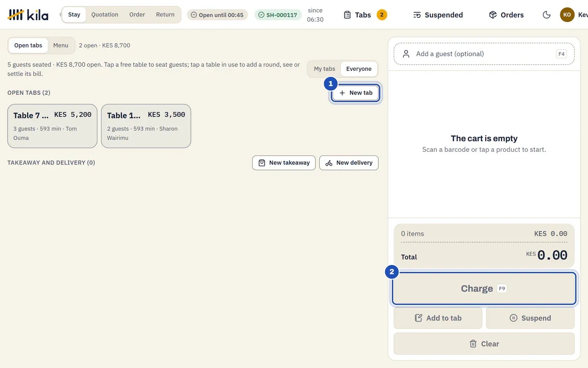Toggle dark mode with the moon icon
Viewport: 588px width, 368px height.
coord(547,15)
